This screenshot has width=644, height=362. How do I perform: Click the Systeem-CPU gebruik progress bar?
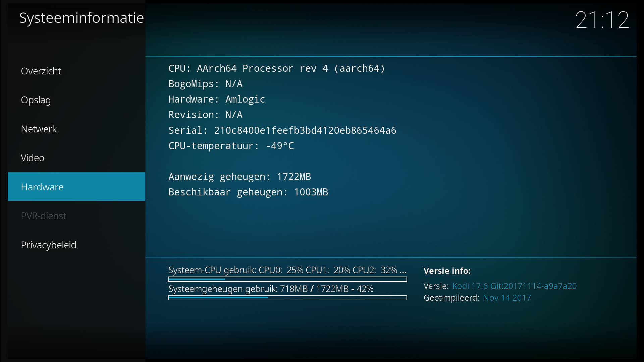[287, 279]
